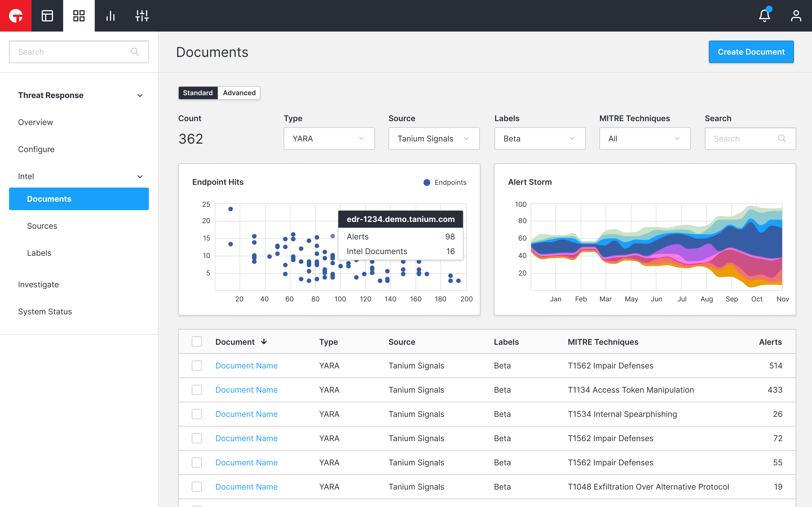Open the bar chart reports icon
The width and height of the screenshot is (812, 507).
pyautogui.click(x=111, y=16)
